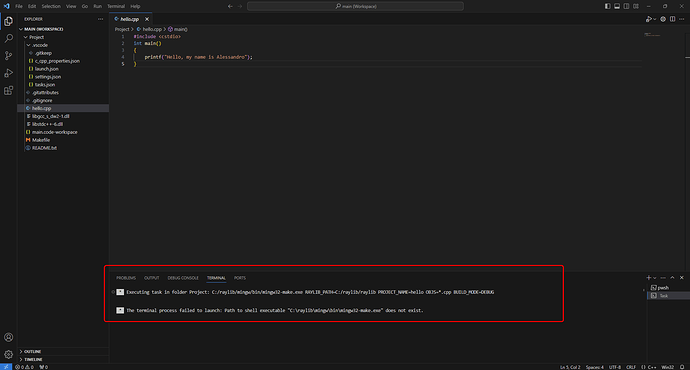Open the Go menu
Viewport: 690px width, 370px height.
[x=84, y=6]
